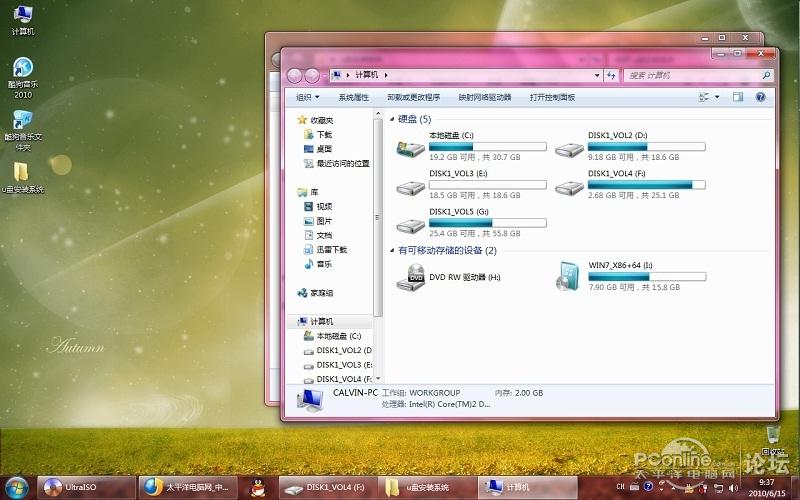
Task: Click refresh button beside address bar
Action: pos(610,75)
